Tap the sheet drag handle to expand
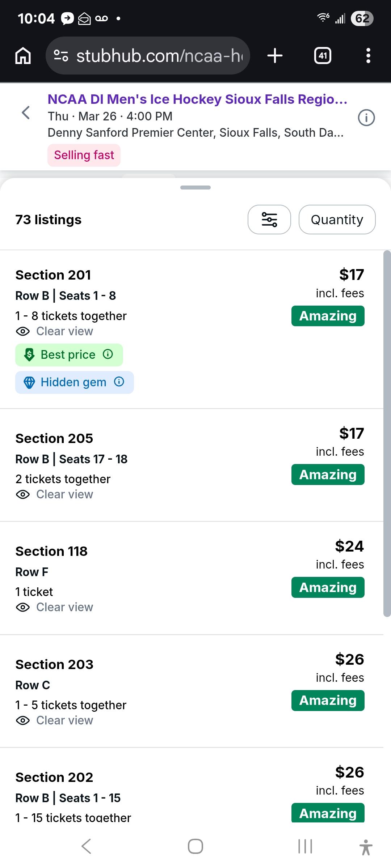This screenshot has width=391, height=868. (195, 187)
